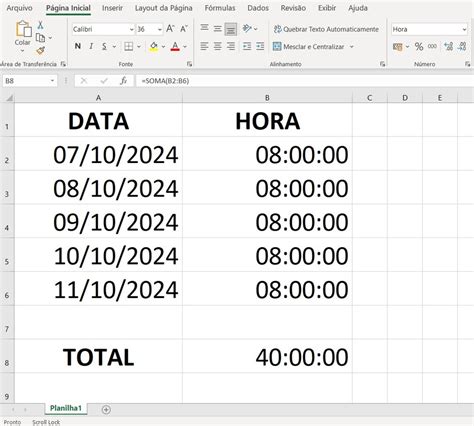Open the Calibri font name dropdown
Screen dimensions: 474x426
[131, 30]
